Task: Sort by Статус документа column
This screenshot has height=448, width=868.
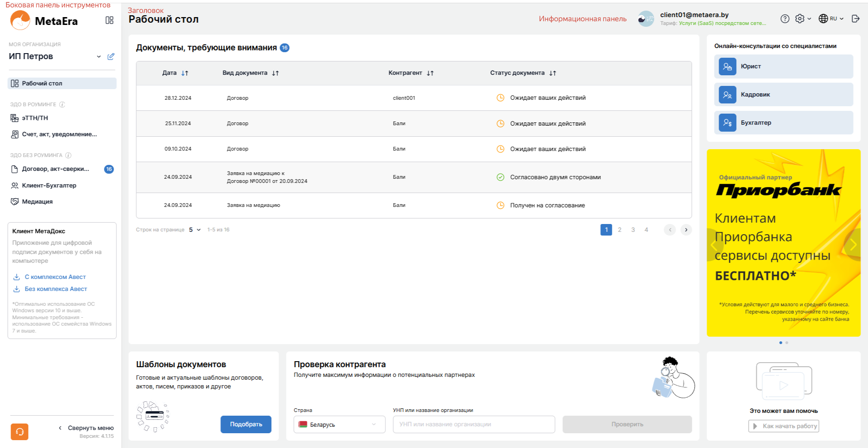Action: pos(552,73)
